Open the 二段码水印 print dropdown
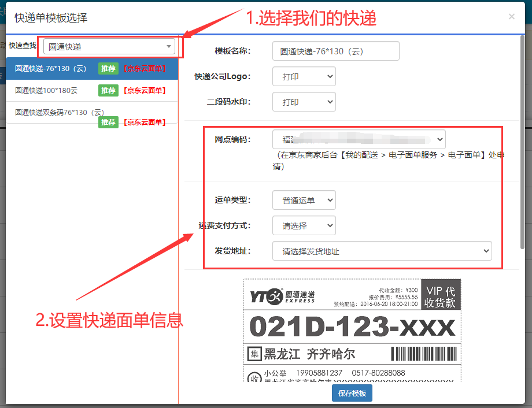 click(304, 102)
